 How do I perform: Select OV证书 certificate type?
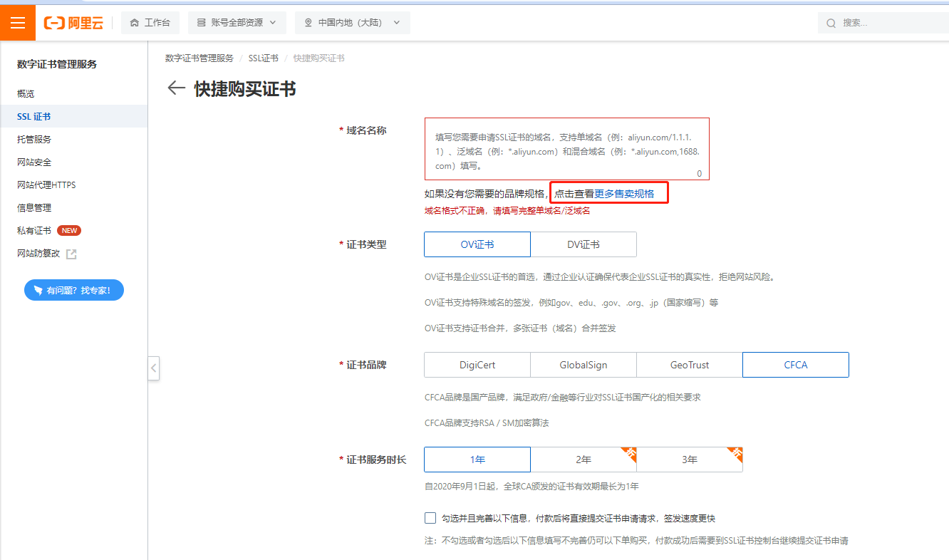(x=477, y=244)
